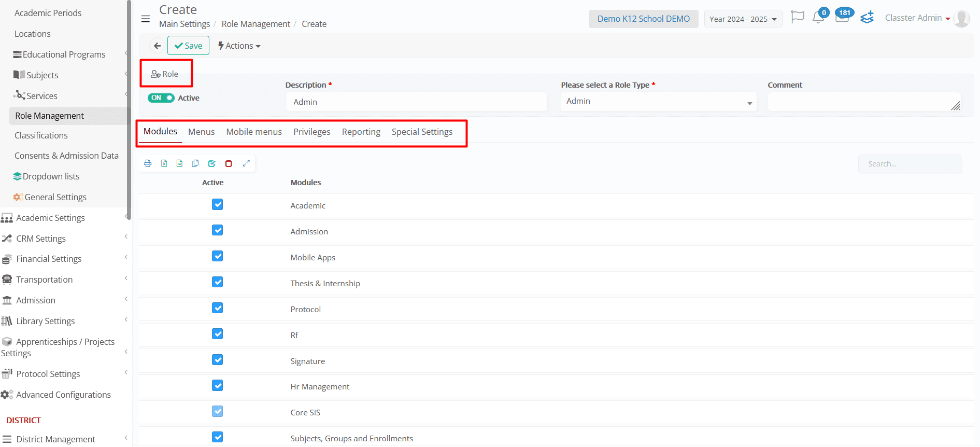
Task: Uncheck the Hr Management checkbox
Action: (218, 385)
